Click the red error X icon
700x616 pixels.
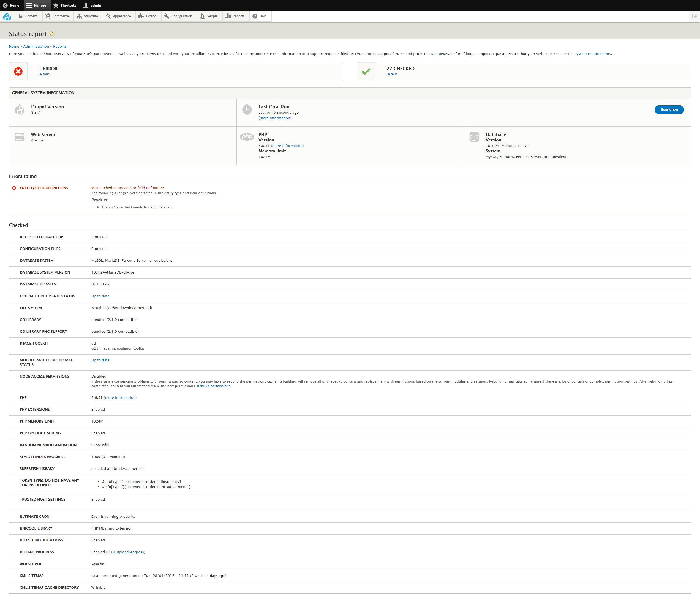[18, 71]
